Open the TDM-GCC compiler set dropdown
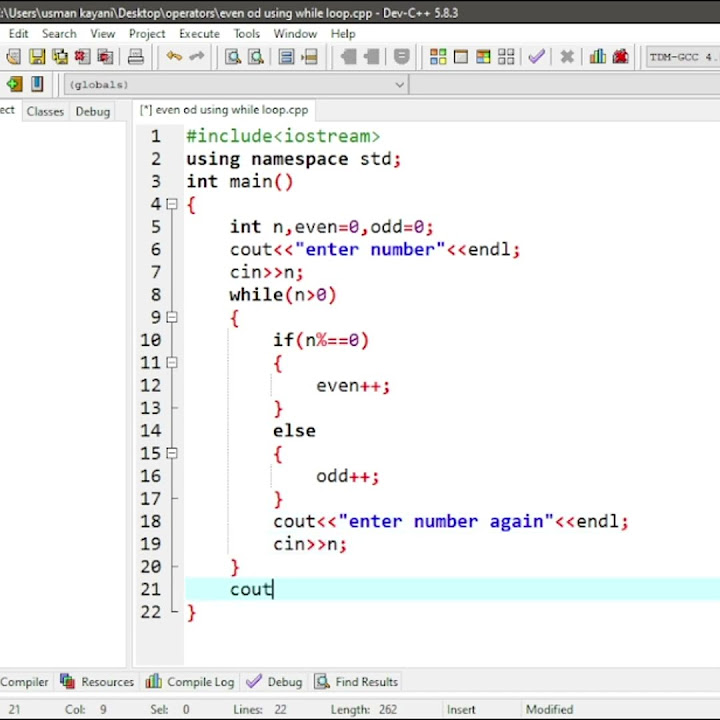This screenshot has height=720, width=720. pyautogui.click(x=683, y=57)
